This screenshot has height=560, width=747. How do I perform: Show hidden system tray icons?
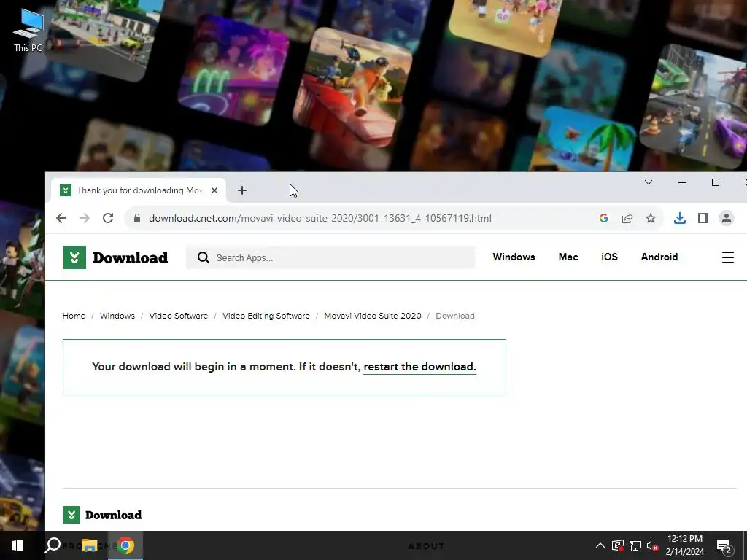600,545
